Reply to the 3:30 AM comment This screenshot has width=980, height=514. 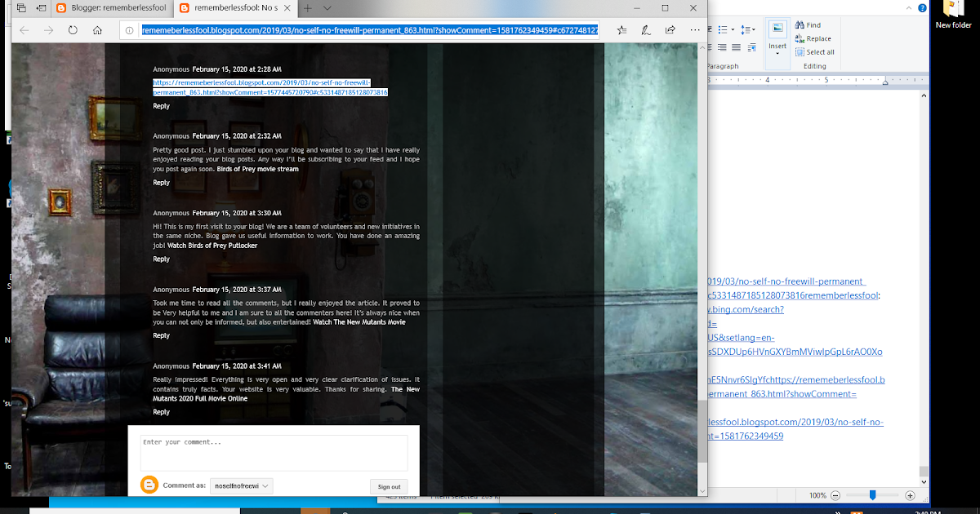(161, 259)
